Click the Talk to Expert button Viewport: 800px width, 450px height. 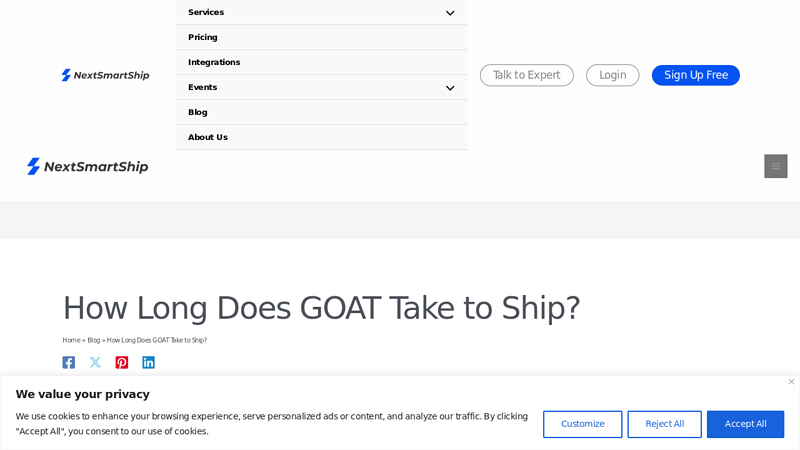coord(527,75)
